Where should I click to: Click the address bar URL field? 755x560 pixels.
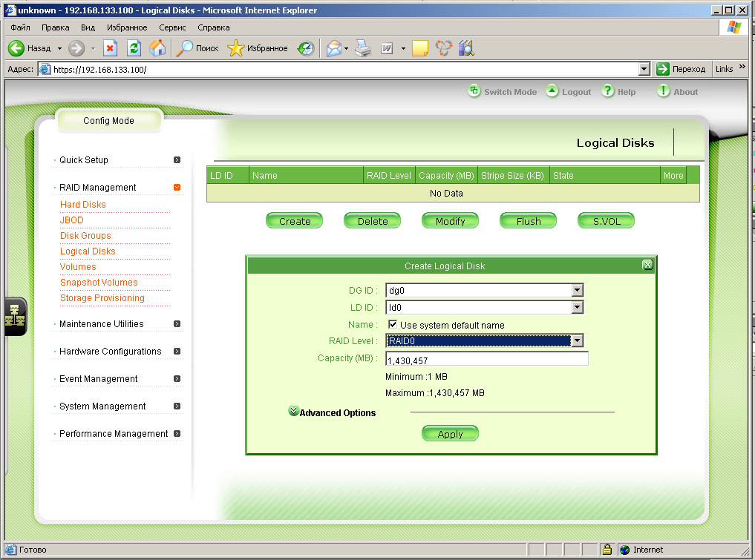tap(344, 69)
